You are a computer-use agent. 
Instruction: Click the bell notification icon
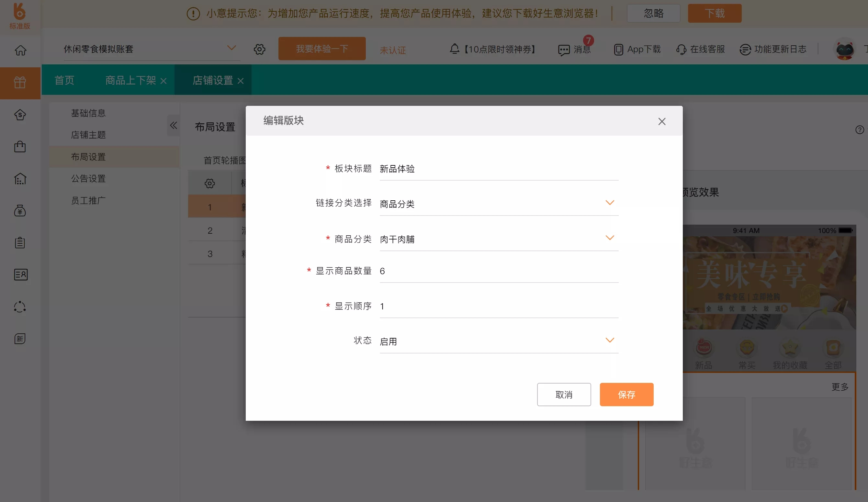point(454,49)
